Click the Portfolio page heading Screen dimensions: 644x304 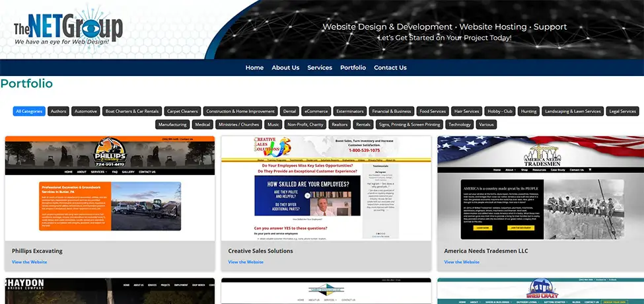[x=26, y=84]
